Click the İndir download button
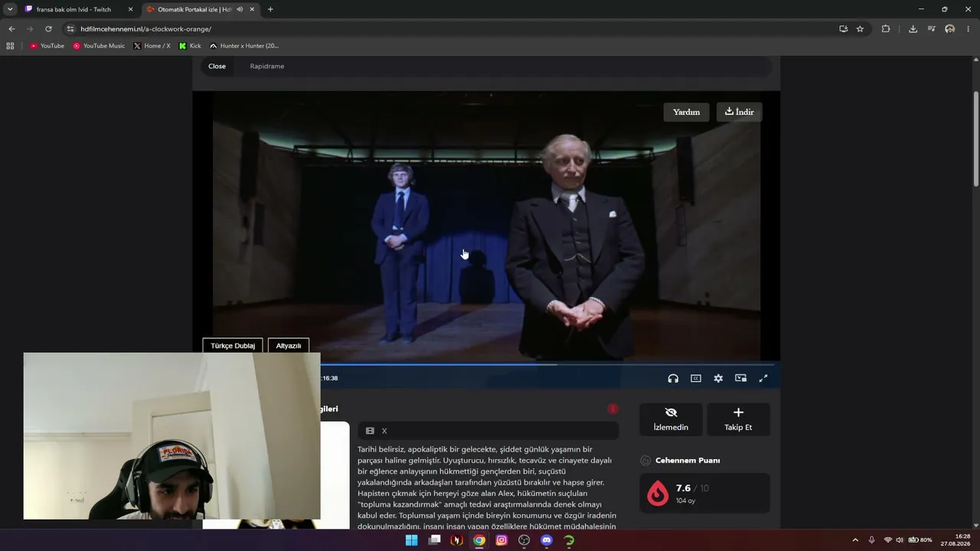The height and width of the screenshot is (551, 980). (x=740, y=112)
